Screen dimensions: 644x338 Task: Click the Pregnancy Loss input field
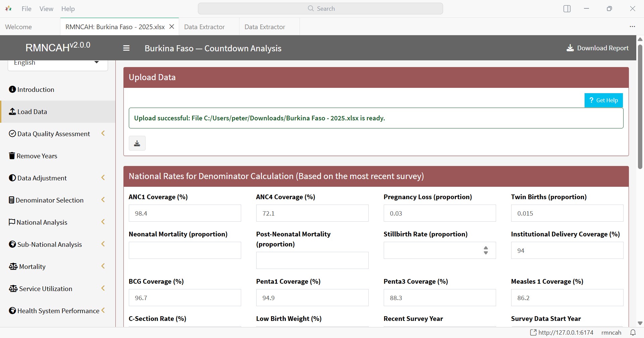point(440,213)
